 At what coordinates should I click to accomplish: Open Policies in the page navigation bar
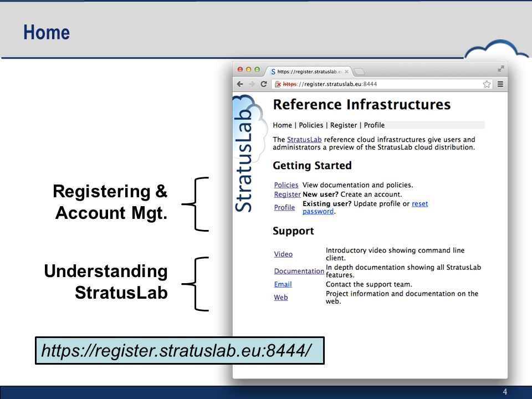[x=311, y=125]
